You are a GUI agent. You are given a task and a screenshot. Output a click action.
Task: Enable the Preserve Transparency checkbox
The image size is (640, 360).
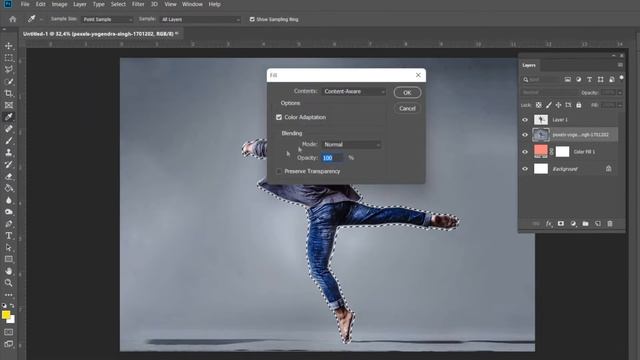pyautogui.click(x=279, y=171)
